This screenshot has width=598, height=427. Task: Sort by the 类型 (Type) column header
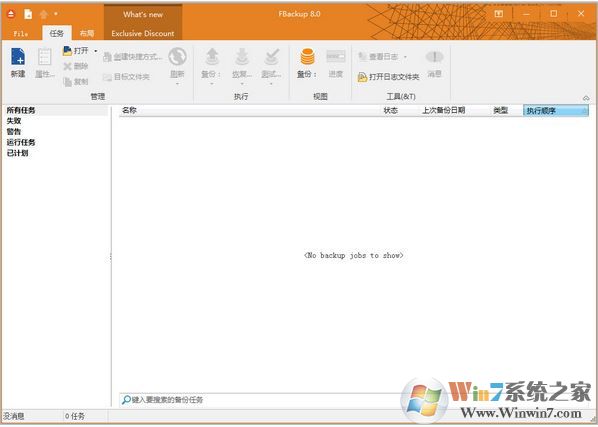pos(500,111)
